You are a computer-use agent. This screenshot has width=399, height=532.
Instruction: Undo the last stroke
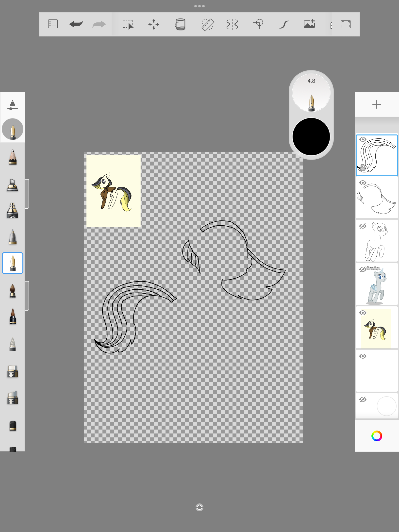click(x=76, y=24)
